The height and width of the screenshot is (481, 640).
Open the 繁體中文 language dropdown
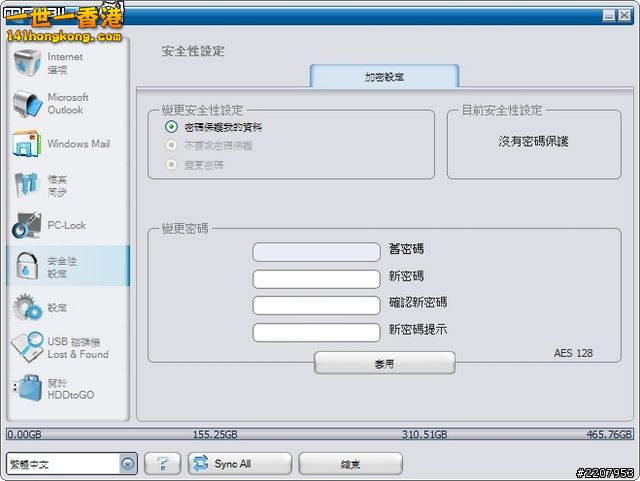click(x=128, y=464)
